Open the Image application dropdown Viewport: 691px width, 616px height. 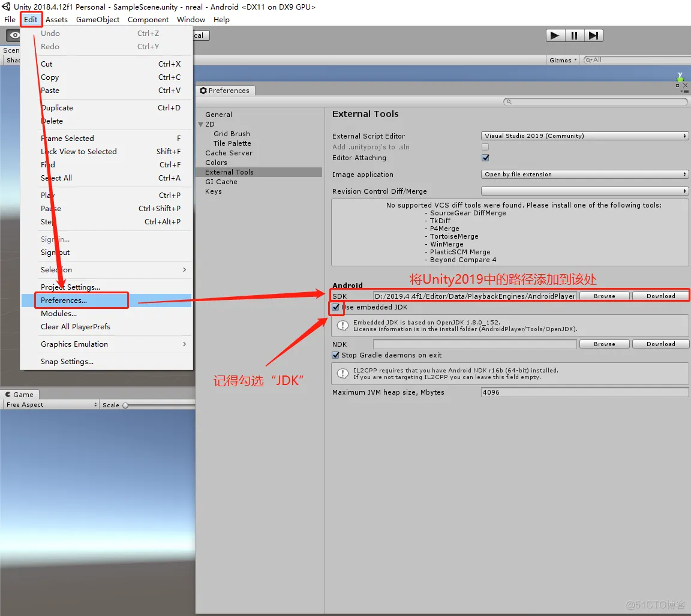(x=585, y=174)
